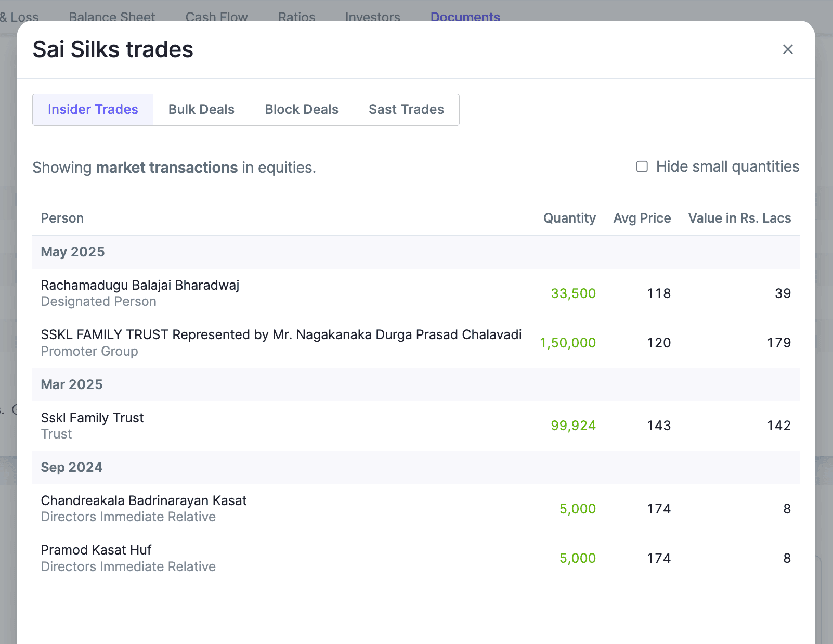Screen dimensions: 833x644
Task: Click Directors Immediate Relative under Chandreakala
Action: coord(128,517)
